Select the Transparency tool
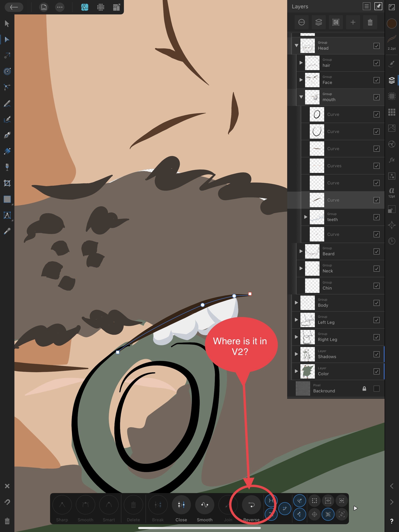 [7, 167]
